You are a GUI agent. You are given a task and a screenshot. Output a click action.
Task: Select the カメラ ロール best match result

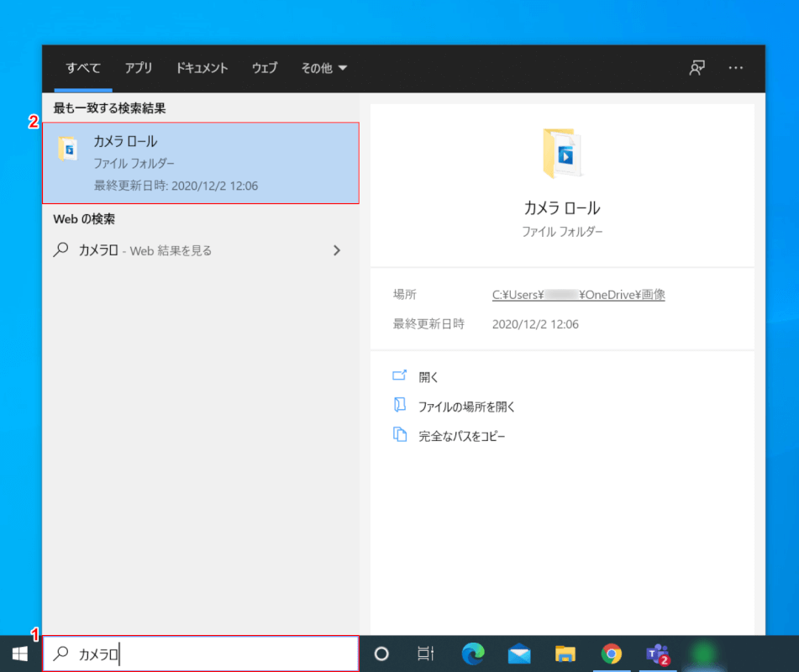click(x=201, y=163)
